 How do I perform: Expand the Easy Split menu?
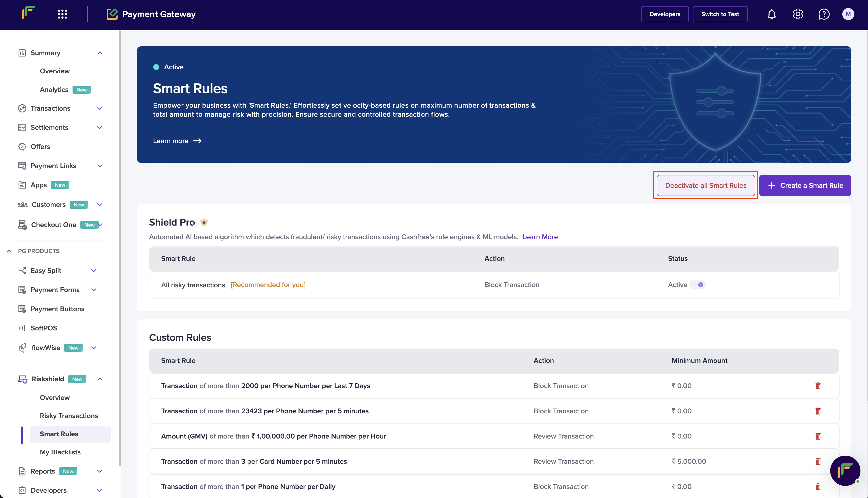tap(94, 271)
